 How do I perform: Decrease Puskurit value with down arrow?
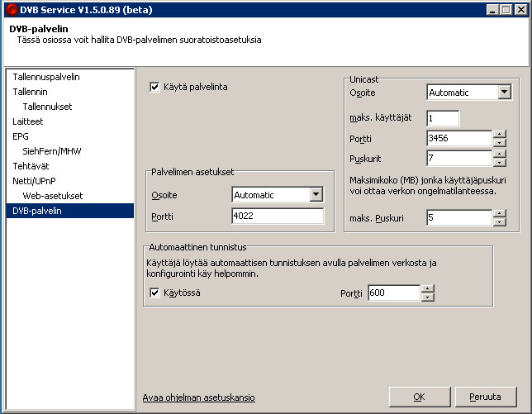click(x=500, y=163)
